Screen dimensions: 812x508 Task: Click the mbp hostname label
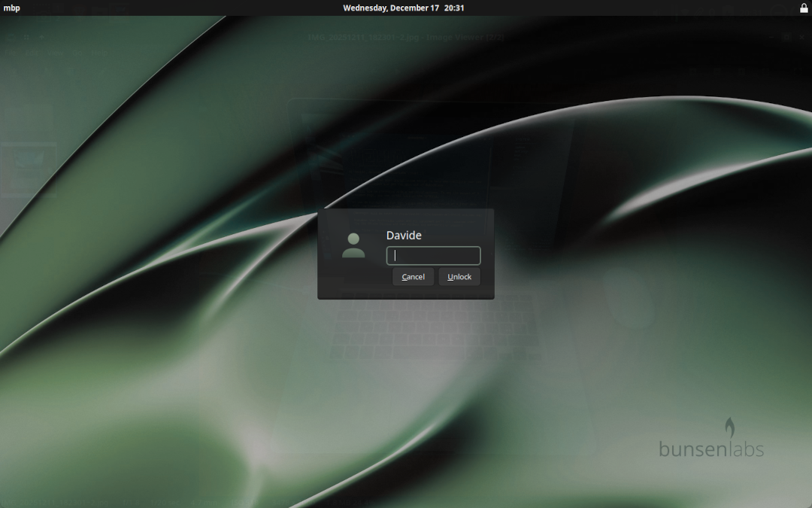point(11,8)
